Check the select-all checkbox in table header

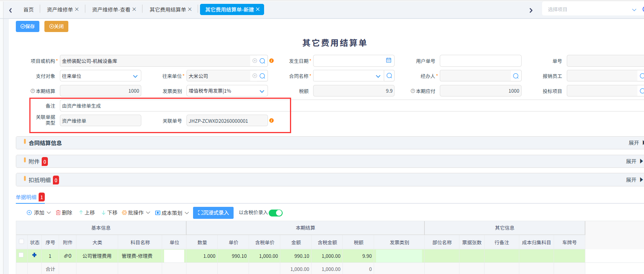click(x=22, y=242)
